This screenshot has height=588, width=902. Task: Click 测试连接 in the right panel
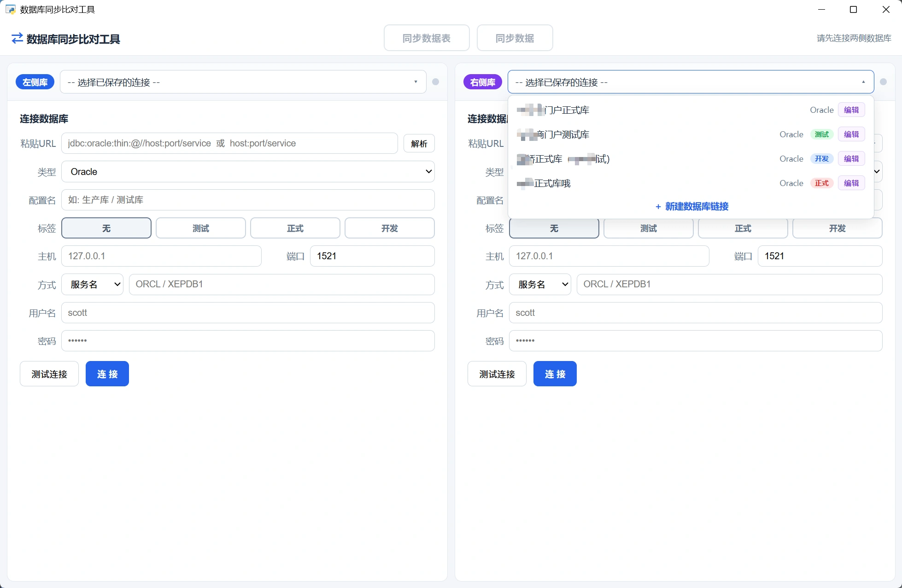pos(497,374)
